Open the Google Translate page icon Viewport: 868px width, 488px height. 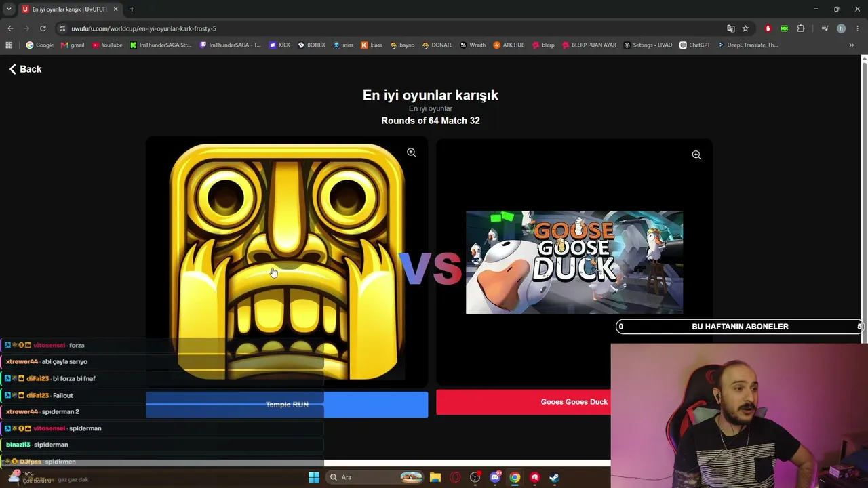730,28
